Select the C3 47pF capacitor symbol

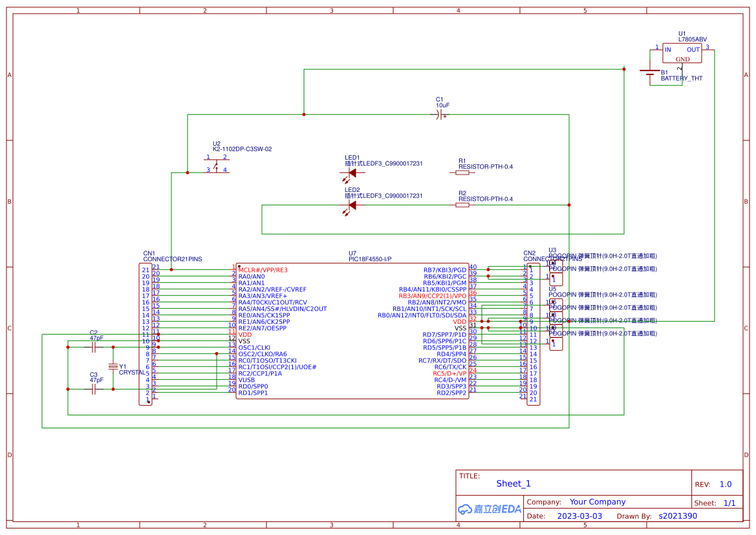[94, 390]
